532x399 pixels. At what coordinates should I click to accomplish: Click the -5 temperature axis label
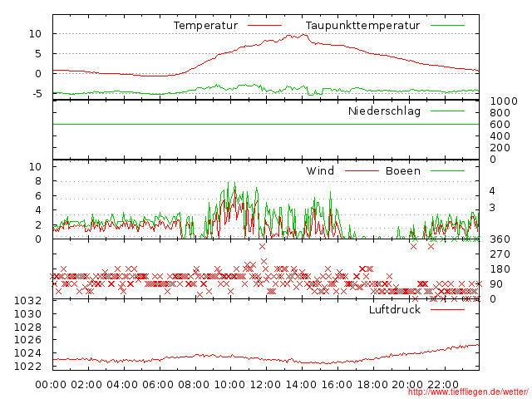[37, 94]
